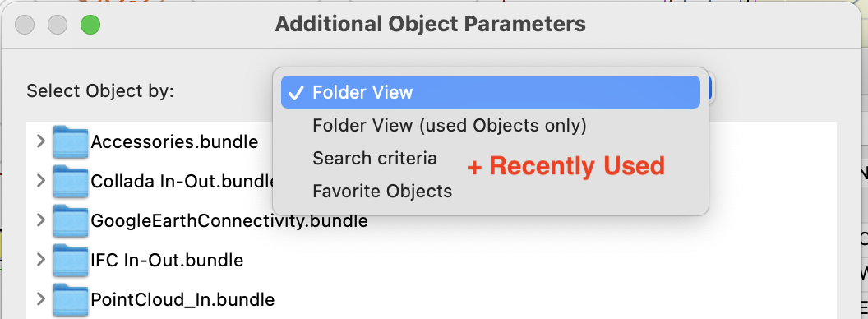The width and height of the screenshot is (868, 319).
Task: Click the PointCloud_In.bundle folder icon
Action: [x=71, y=299]
